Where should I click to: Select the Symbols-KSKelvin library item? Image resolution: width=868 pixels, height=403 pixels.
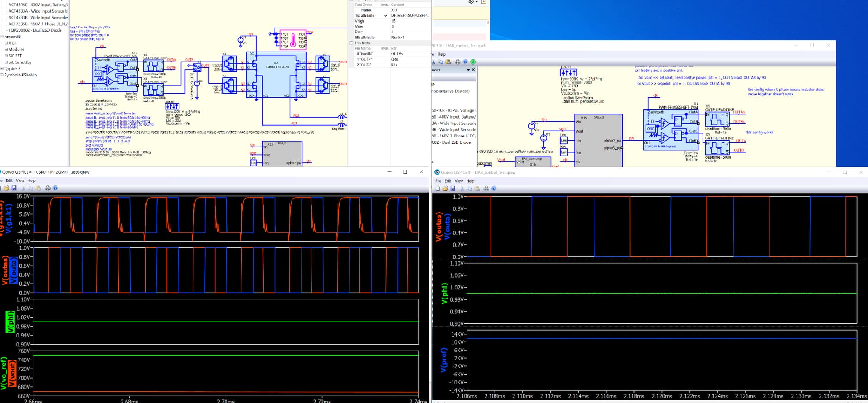tap(20, 75)
